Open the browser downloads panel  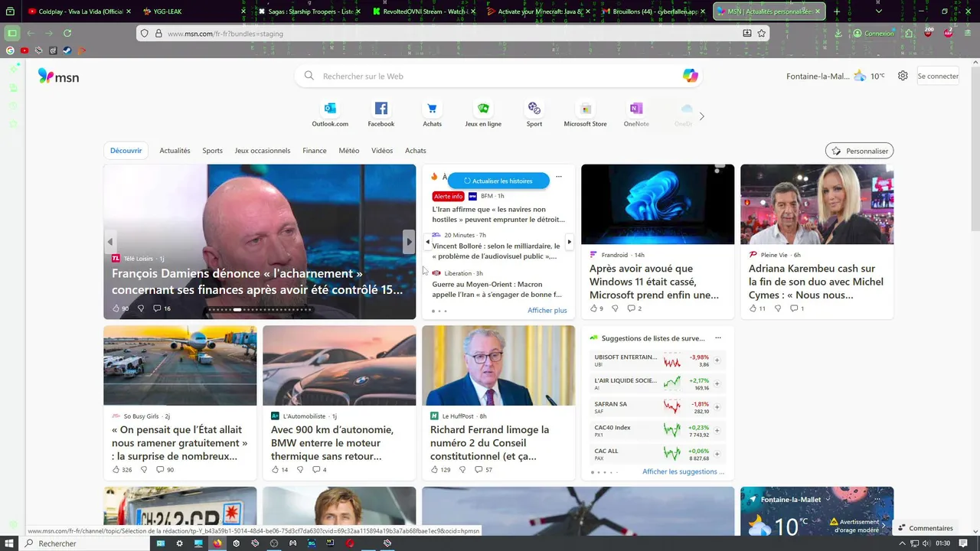point(838,34)
